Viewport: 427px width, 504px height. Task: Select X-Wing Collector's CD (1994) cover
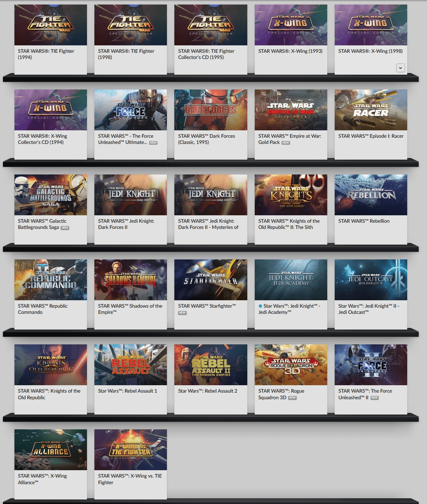point(51,110)
